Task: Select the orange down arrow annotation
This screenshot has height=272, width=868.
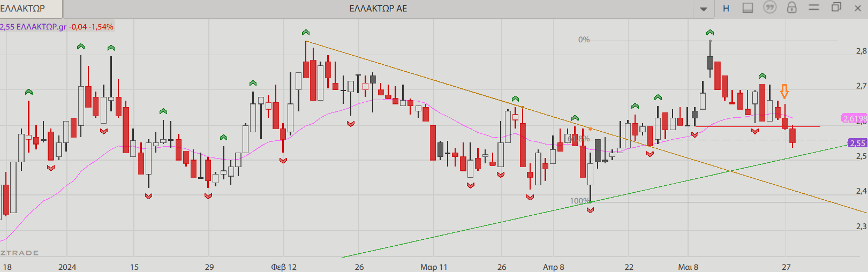Action: 784,91
